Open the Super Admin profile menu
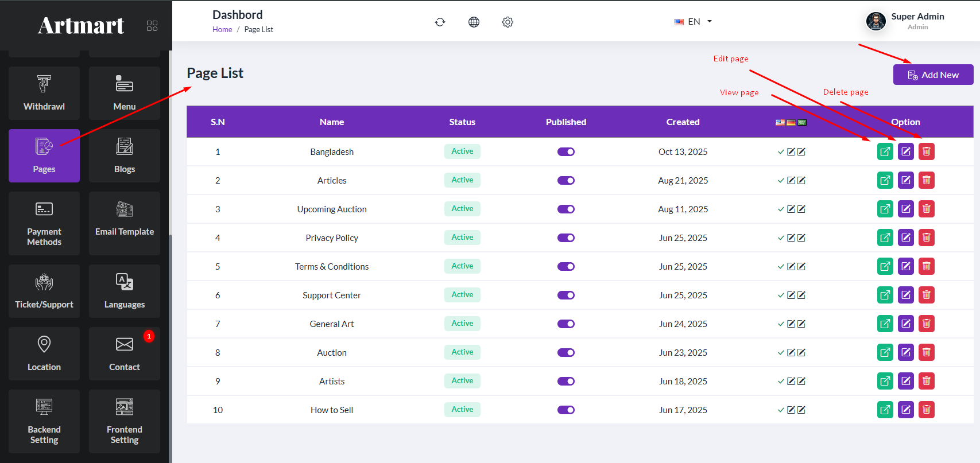980x463 pixels. pyautogui.click(x=906, y=21)
